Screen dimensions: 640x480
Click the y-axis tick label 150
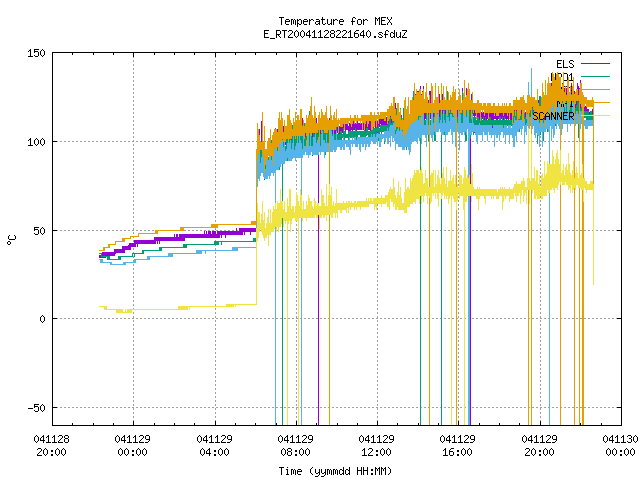tap(36, 53)
